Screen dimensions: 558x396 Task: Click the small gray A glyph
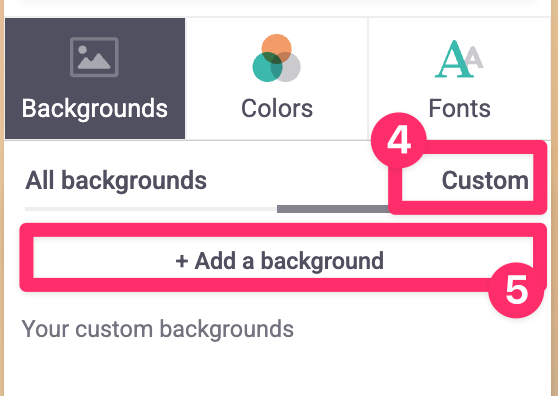click(x=474, y=57)
